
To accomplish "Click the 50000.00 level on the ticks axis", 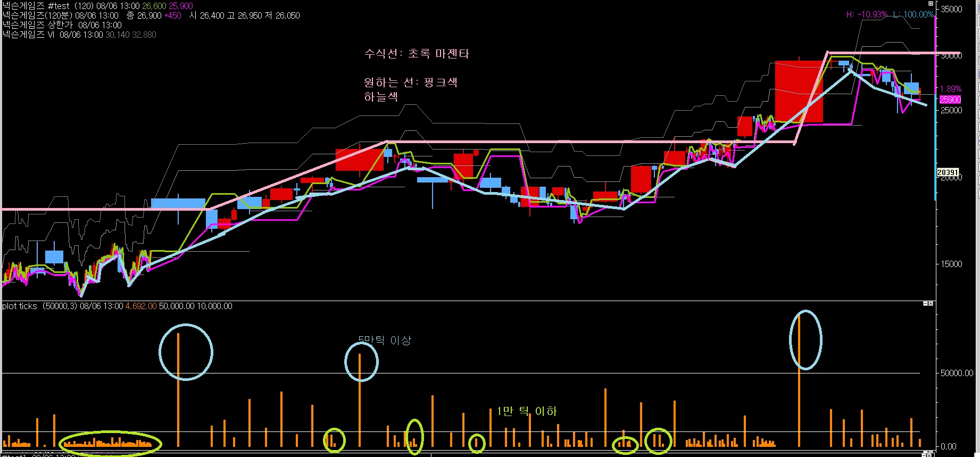I will click(x=956, y=373).
